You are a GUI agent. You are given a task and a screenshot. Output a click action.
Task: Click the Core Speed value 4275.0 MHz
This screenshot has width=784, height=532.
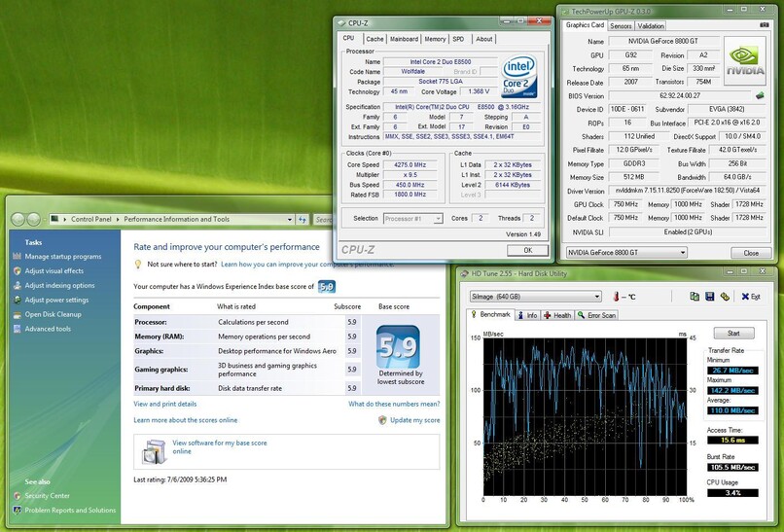click(410, 164)
